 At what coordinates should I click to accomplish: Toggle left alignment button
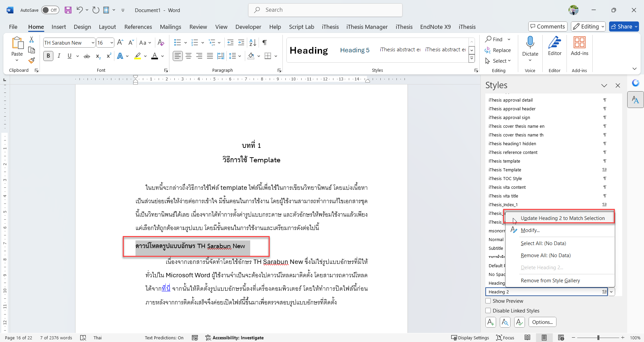coord(178,56)
